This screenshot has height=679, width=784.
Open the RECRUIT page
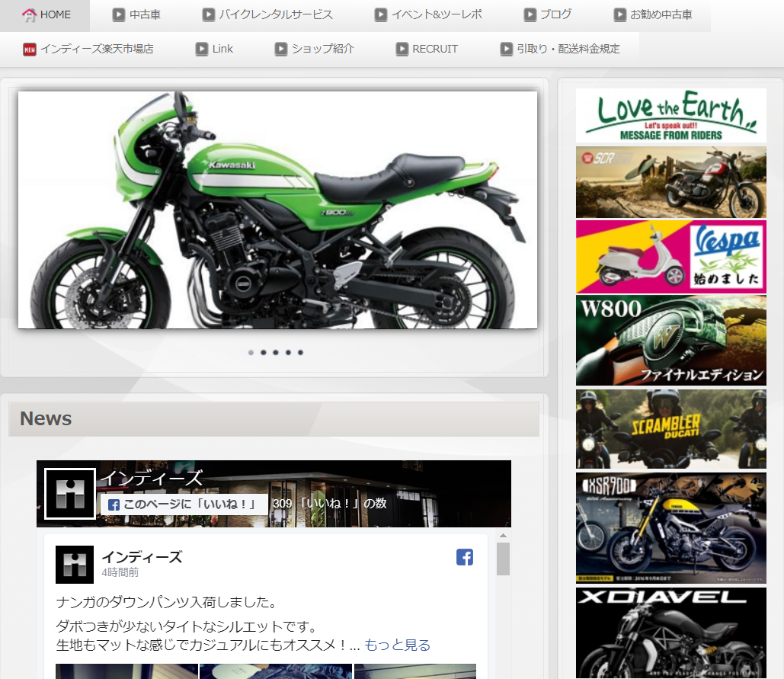point(436,48)
